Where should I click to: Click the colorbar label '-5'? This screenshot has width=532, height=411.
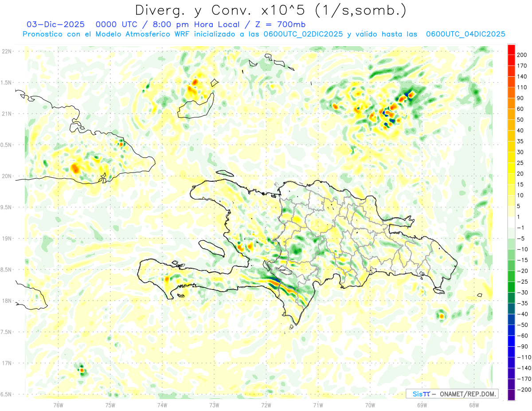coord(521,239)
